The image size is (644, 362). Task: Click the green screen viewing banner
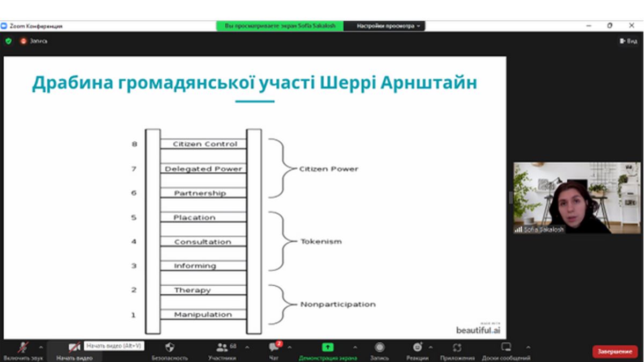280,26
